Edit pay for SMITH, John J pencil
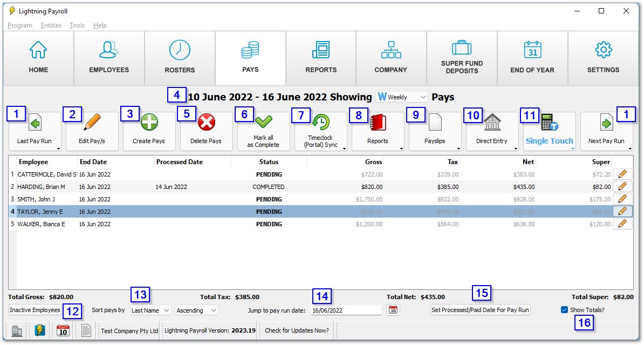Screen dimensions: 644x345 [622, 199]
